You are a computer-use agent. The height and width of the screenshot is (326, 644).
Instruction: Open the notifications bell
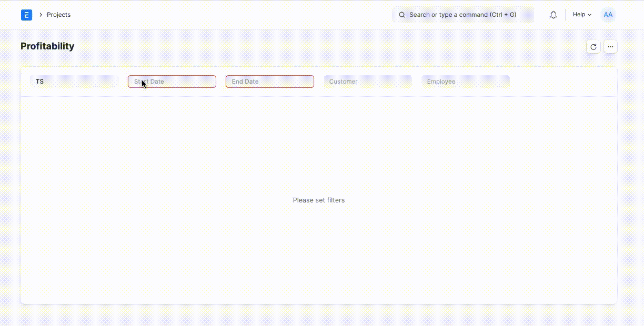click(553, 15)
